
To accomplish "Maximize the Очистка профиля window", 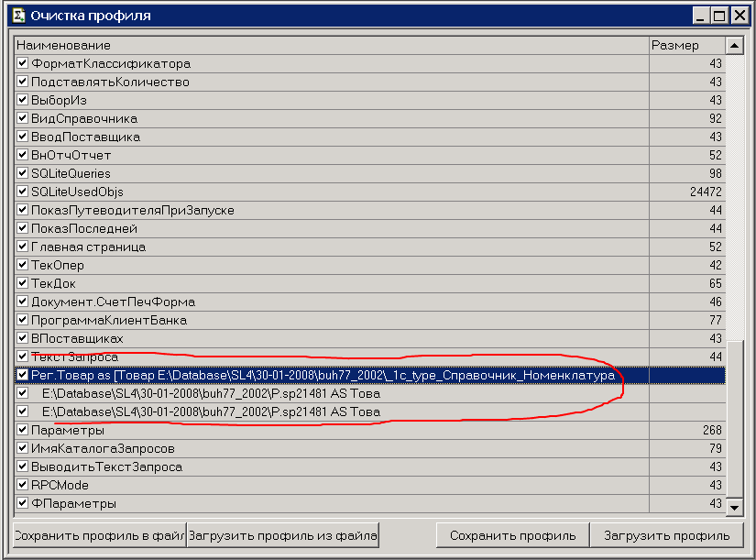I will tap(719, 16).
